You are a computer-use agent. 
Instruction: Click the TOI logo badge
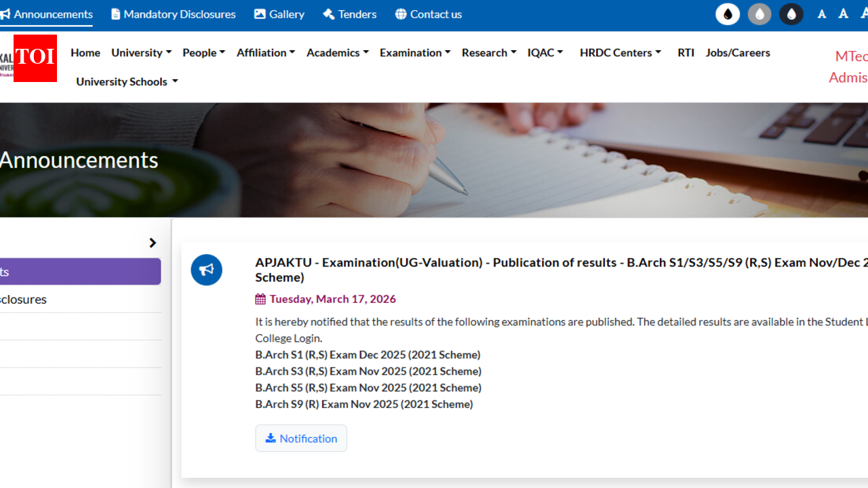[35, 58]
